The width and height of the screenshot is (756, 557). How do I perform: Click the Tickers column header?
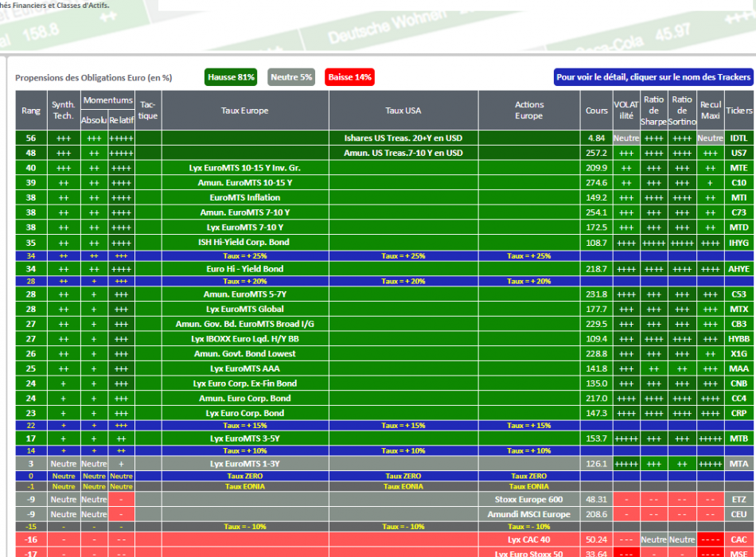739,111
